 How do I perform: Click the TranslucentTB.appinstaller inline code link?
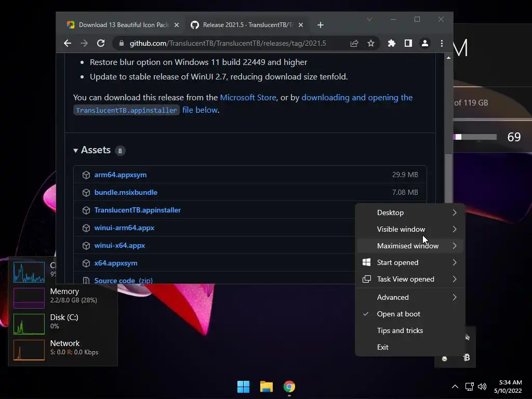(126, 110)
